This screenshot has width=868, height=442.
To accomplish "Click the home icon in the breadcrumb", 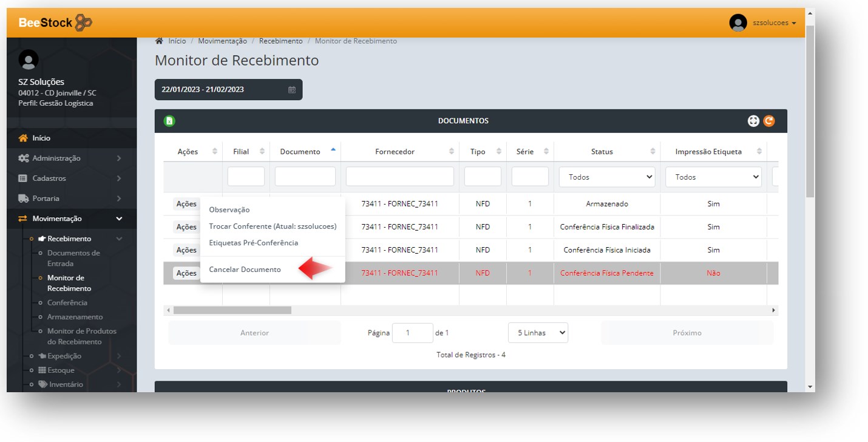I will point(159,41).
